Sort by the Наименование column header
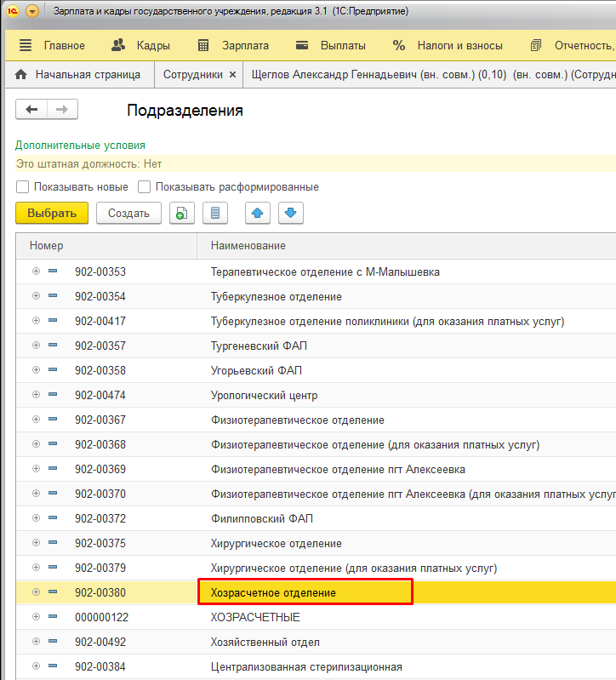 point(248,246)
